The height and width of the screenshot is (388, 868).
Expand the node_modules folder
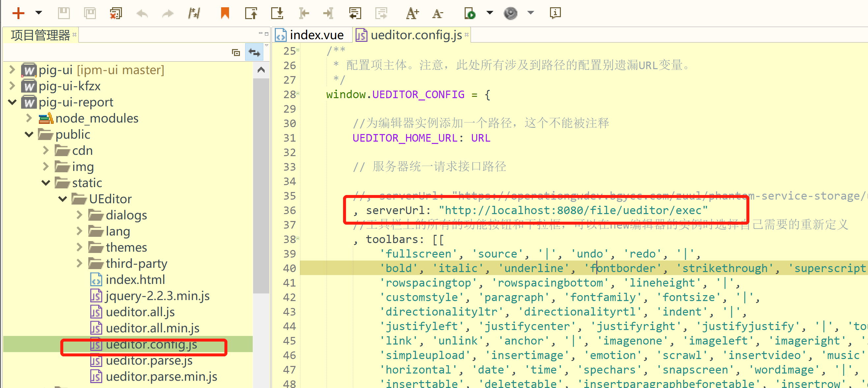tap(29, 118)
